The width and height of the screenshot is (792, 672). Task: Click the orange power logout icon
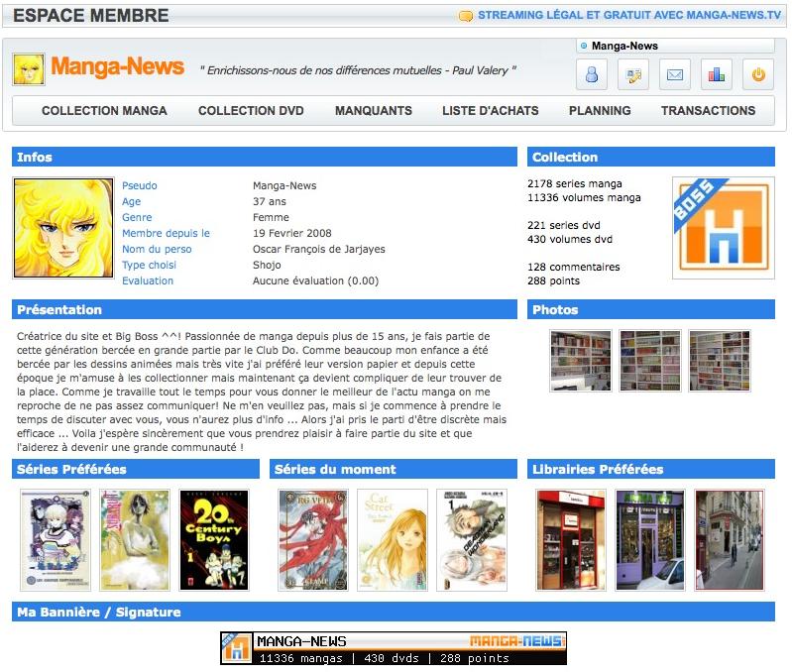coord(758,74)
